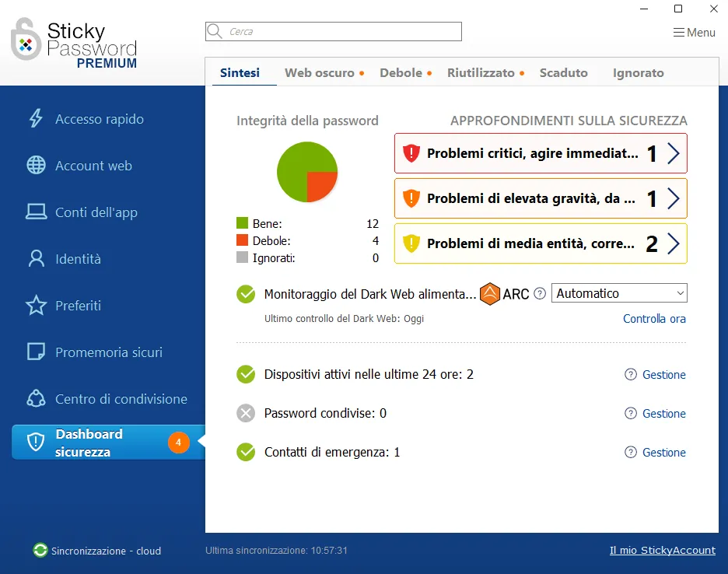
Task: Open the Automatico monitoring dropdown
Action: click(618, 293)
